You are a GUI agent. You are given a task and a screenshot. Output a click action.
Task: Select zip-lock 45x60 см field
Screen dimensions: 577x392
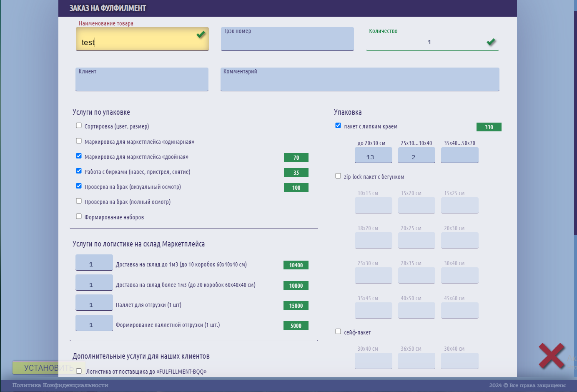pos(460,311)
